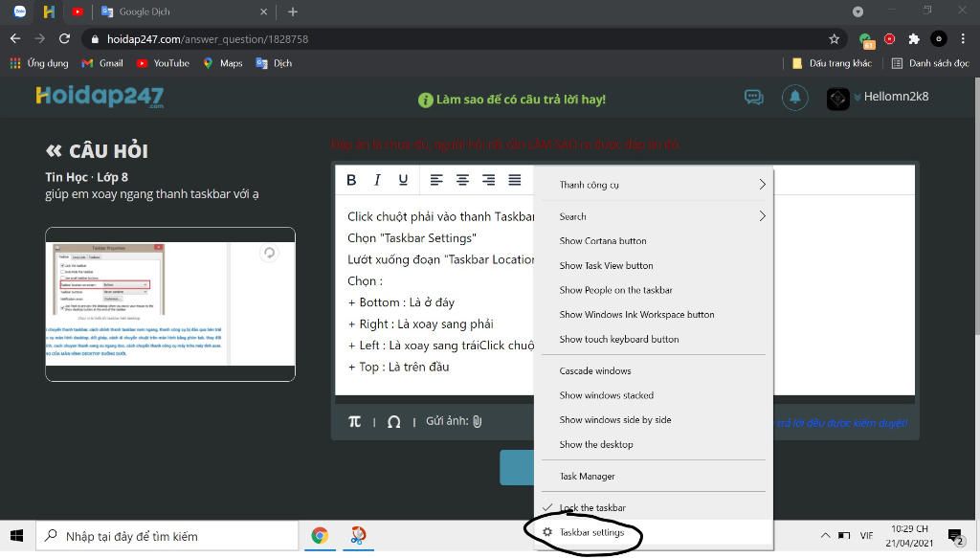Image resolution: width=980 pixels, height=558 pixels.
Task: Select Show windows stacked
Action: (x=653, y=395)
